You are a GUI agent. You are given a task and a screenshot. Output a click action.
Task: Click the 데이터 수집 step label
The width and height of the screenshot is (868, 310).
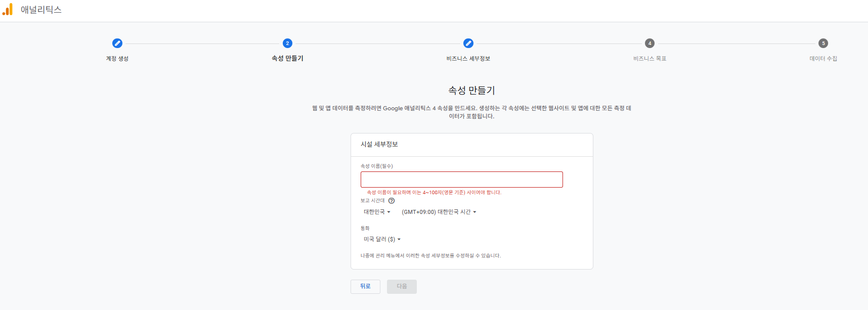(x=823, y=59)
